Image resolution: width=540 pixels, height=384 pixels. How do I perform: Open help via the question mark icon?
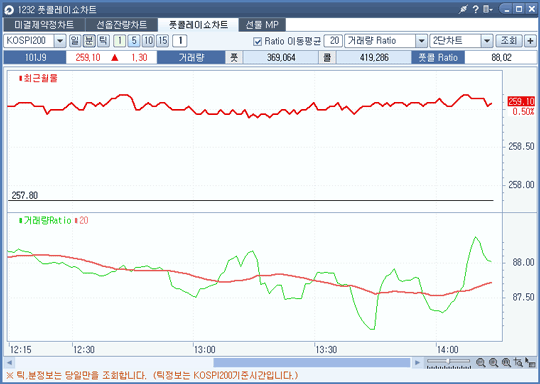(x=476, y=9)
